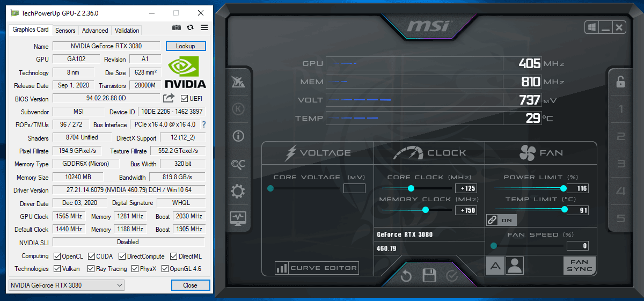The height and width of the screenshot is (301, 644).
Task: Select Afterburner profile 1
Action: click(x=621, y=109)
